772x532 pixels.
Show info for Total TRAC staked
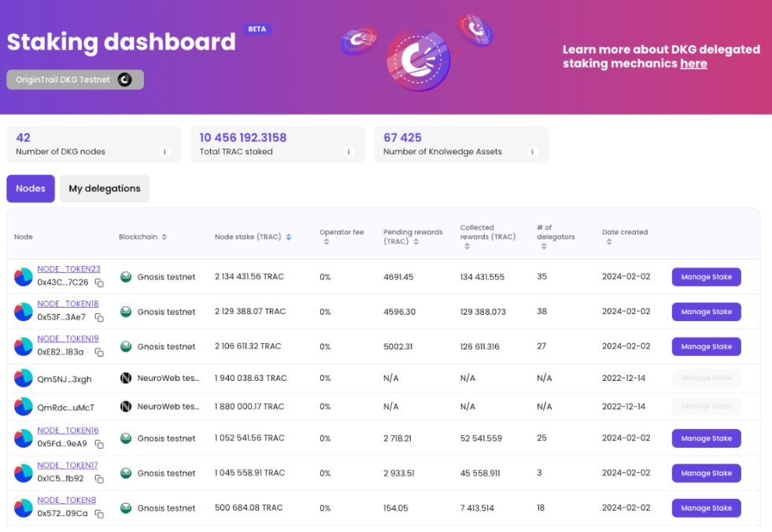click(x=348, y=152)
